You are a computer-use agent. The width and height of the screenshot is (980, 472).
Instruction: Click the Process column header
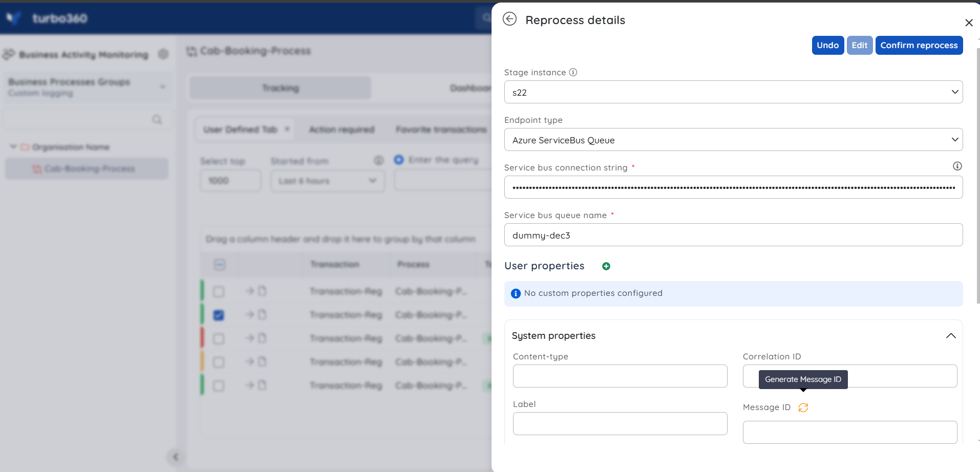click(x=413, y=264)
